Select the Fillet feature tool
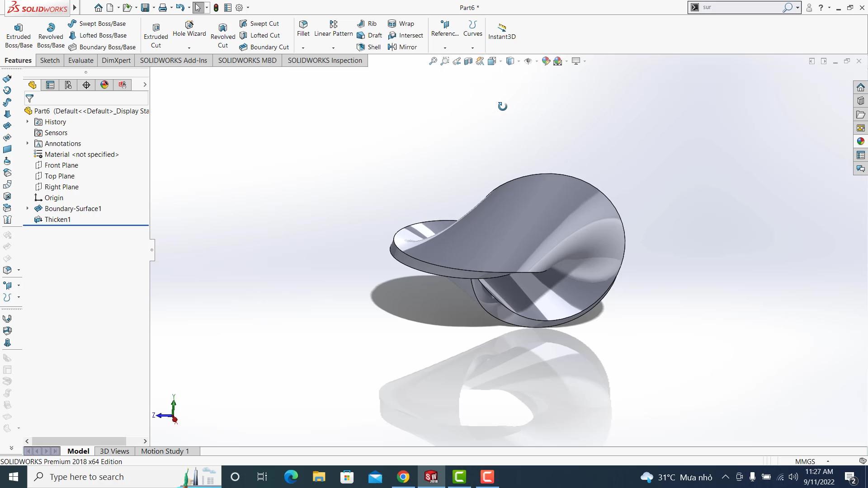 tap(302, 28)
